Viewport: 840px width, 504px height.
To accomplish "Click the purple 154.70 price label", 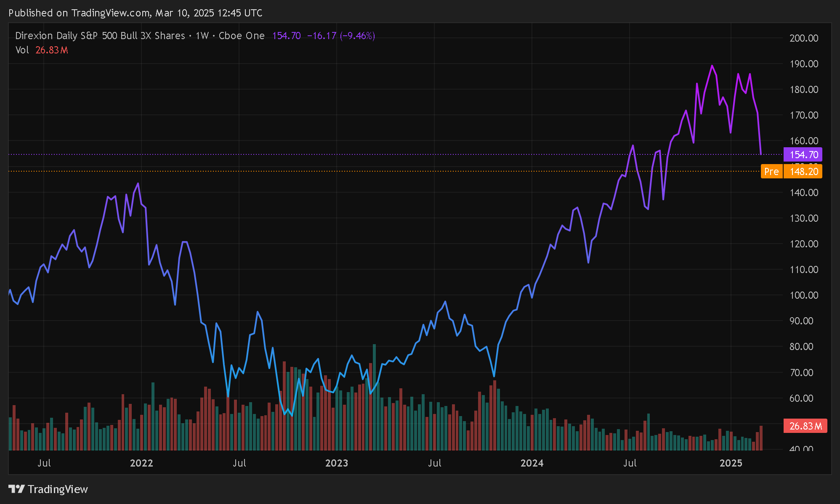I will tap(803, 155).
